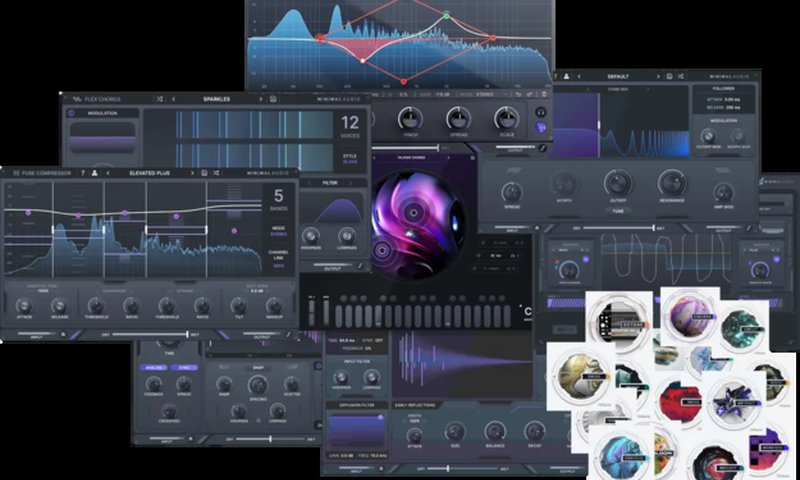Image resolution: width=800 pixels, height=480 pixels.
Task: Go to the next preset after Sparkles
Action: coord(259,99)
